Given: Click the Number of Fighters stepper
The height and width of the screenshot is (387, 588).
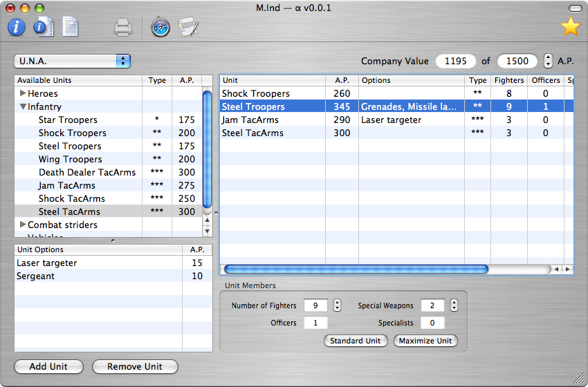Looking at the screenshot, I should (337, 305).
